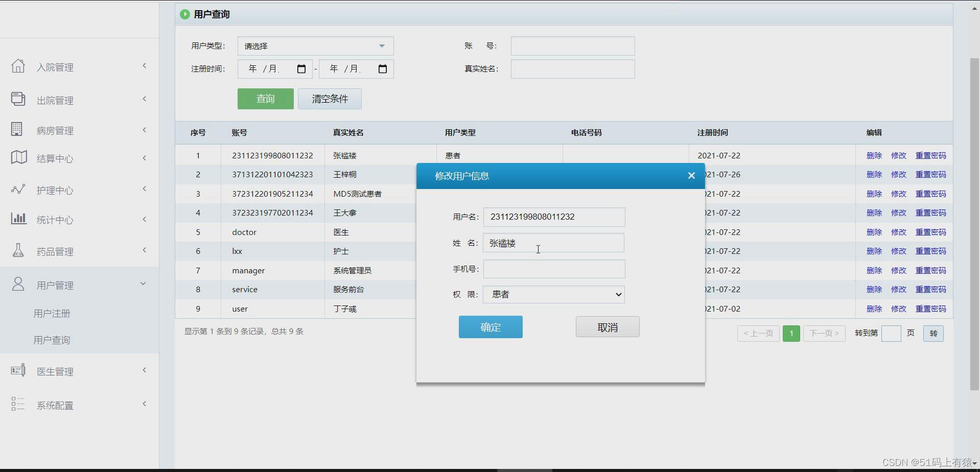Focus the dialog 用户名 input field
This screenshot has height=472, width=980.
[554, 217]
